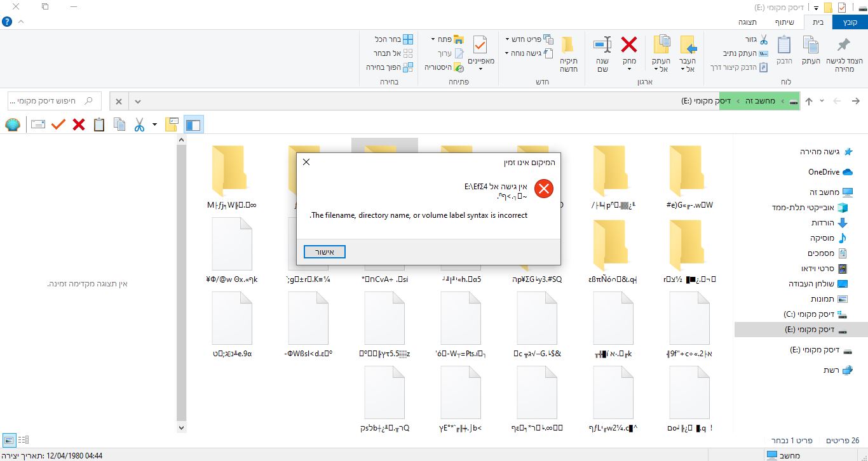Open help with the blue question mark

[7, 22]
